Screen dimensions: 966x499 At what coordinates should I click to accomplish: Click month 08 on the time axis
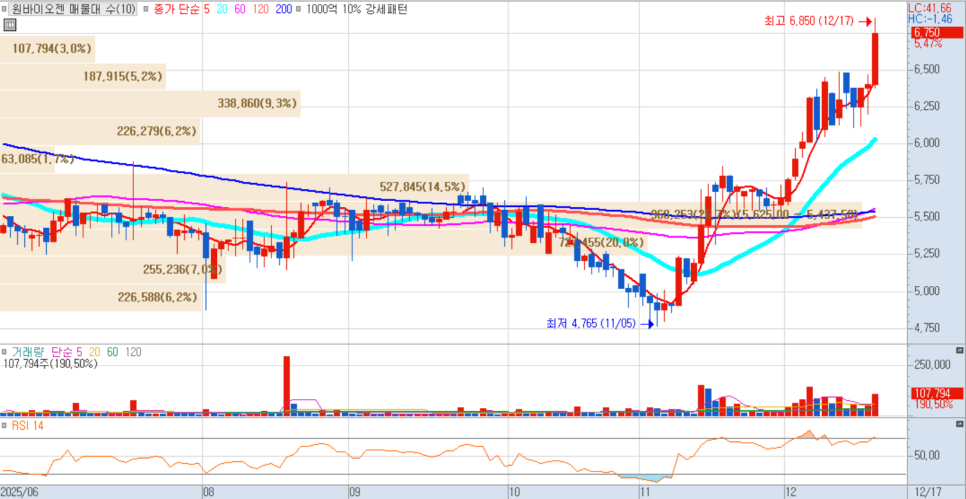(x=209, y=492)
